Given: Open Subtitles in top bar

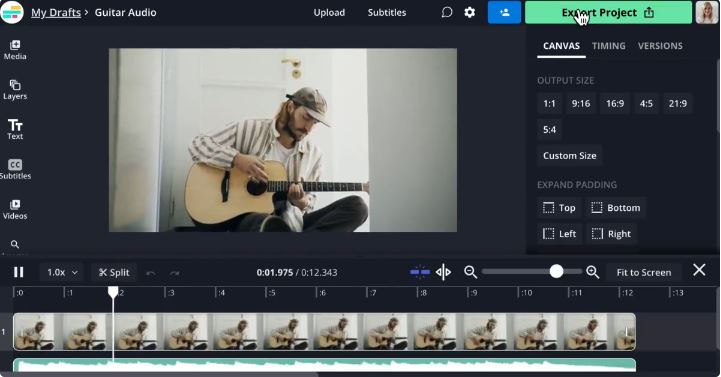Looking at the screenshot, I should (387, 12).
